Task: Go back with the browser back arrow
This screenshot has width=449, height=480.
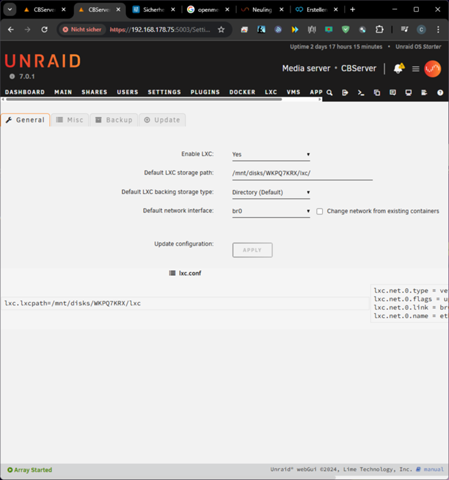Action: tap(11, 30)
